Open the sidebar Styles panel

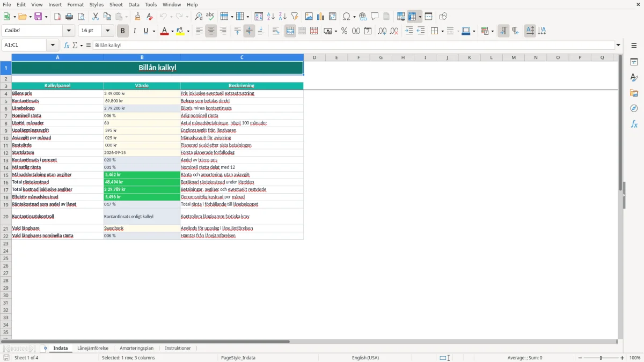coord(634,77)
